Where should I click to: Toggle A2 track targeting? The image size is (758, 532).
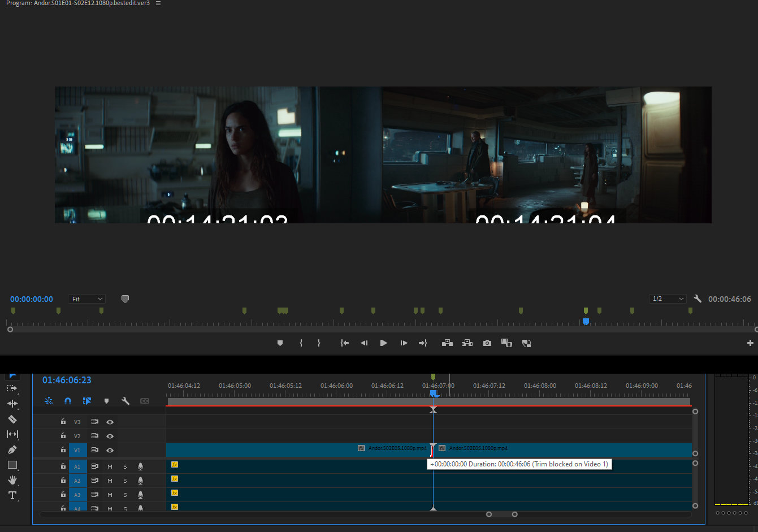pyautogui.click(x=77, y=481)
